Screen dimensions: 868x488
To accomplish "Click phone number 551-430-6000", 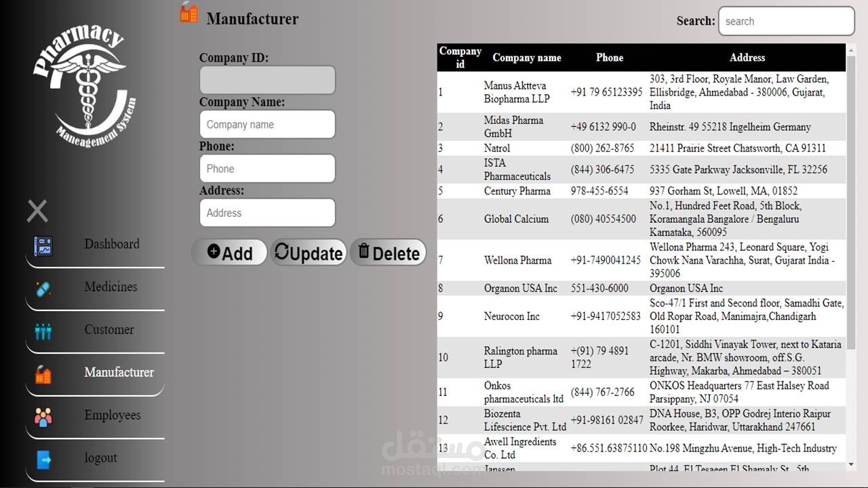I will (x=599, y=288).
